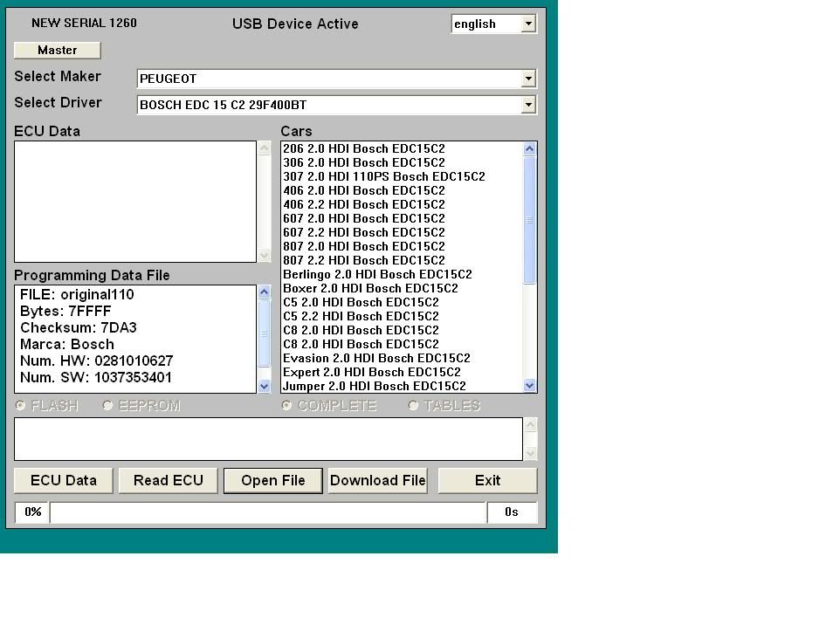The height and width of the screenshot is (625, 840).
Task: Click the message log scroll up arrow
Action: pyautogui.click(x=530, y=425)
